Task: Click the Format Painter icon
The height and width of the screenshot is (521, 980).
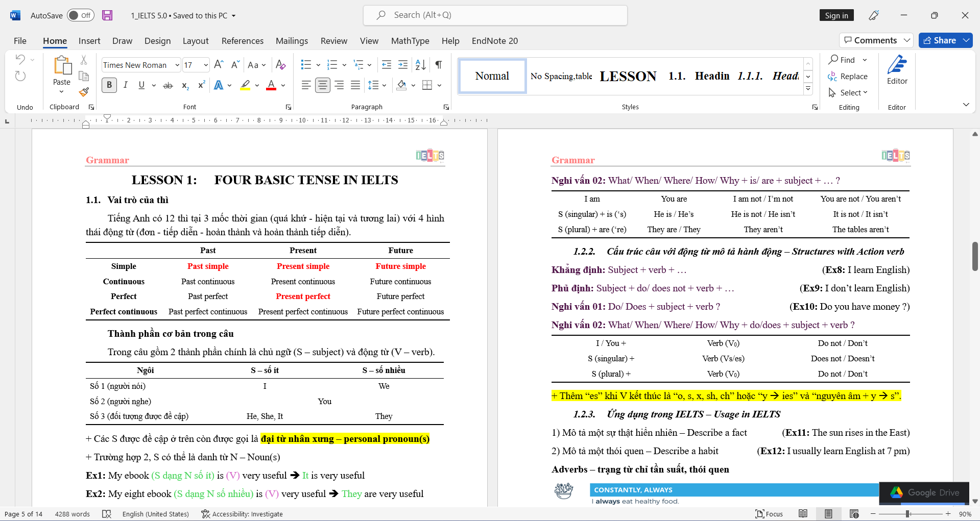Action: click(x=84, y=92)
